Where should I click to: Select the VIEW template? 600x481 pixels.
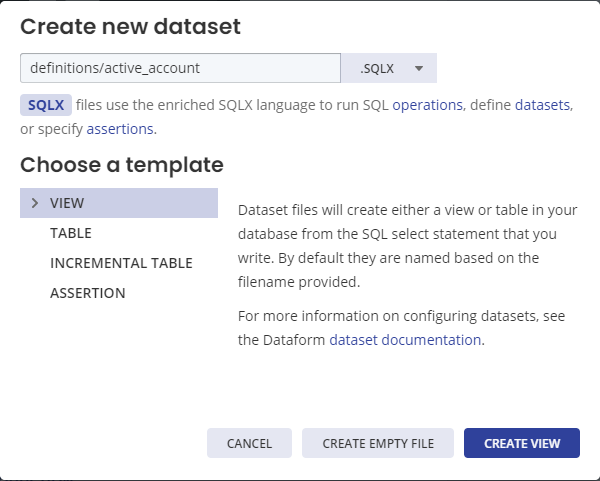119,203
